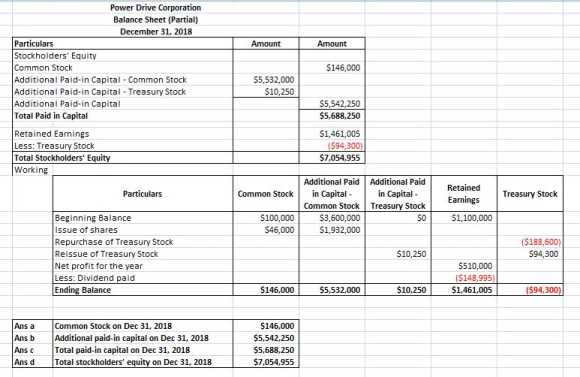Select the Power Drive Corporation title cell
Screen dimensions: 580x377
pos(156,8)
